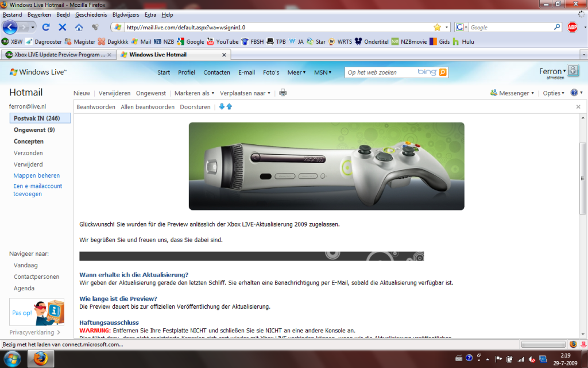Open the Hulu bookmark
The width and height of the screenshot is (588, 368).
[x=463, y=41]
